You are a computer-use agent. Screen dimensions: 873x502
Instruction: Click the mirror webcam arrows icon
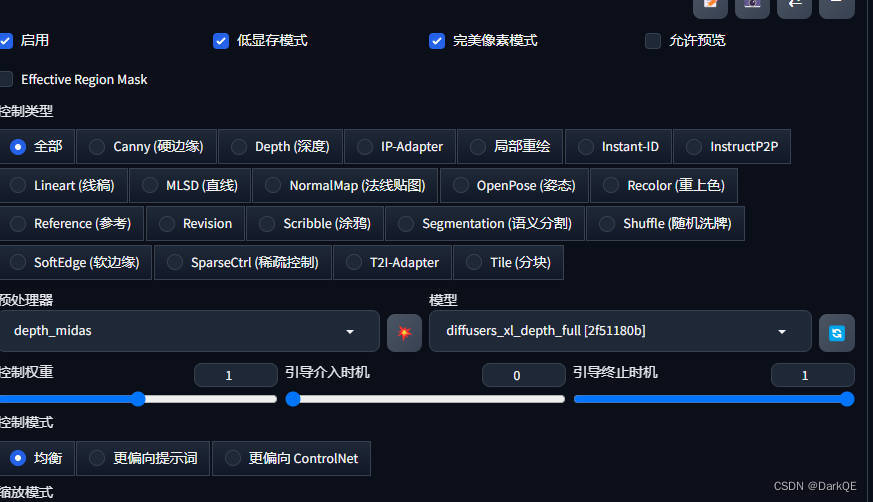point(794,7)
